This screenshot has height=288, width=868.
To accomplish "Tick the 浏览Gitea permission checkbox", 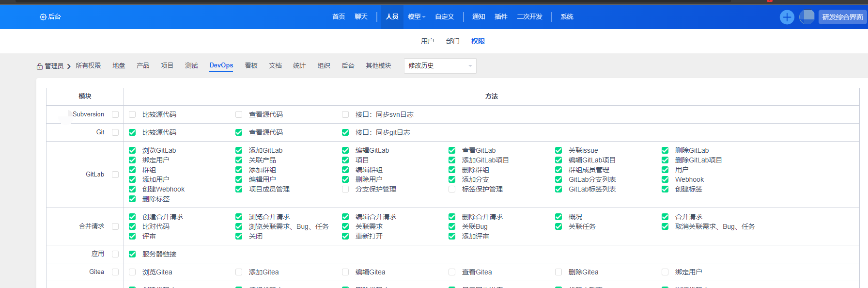I will 132,272.
